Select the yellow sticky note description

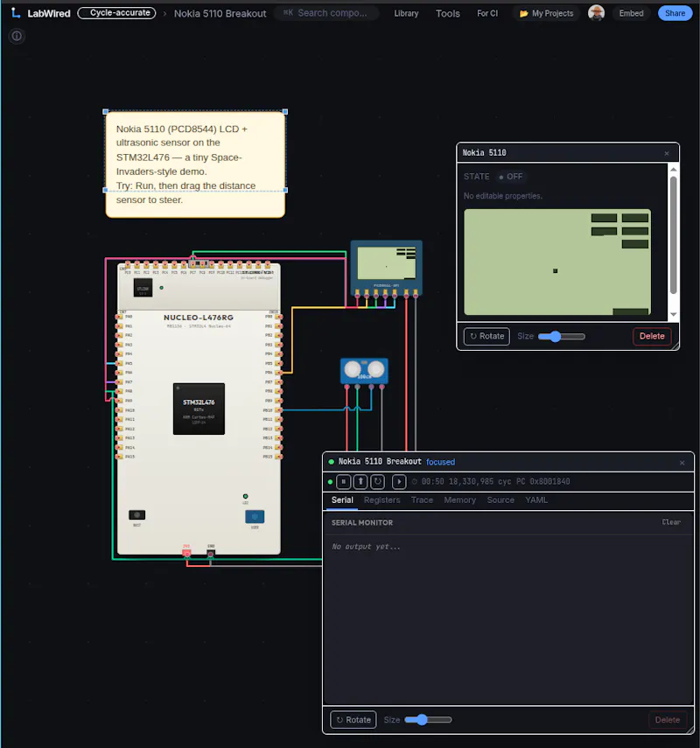coord(195,164)
